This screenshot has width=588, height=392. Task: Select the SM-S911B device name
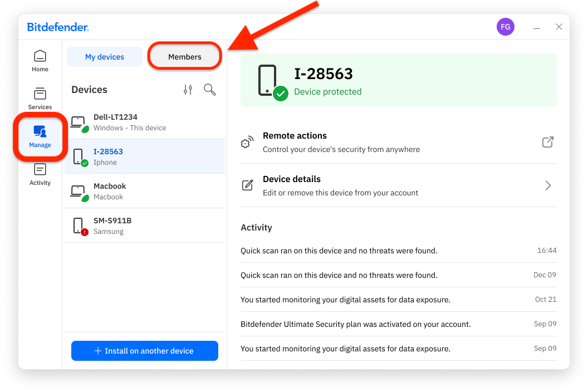[x=112, y=220]
